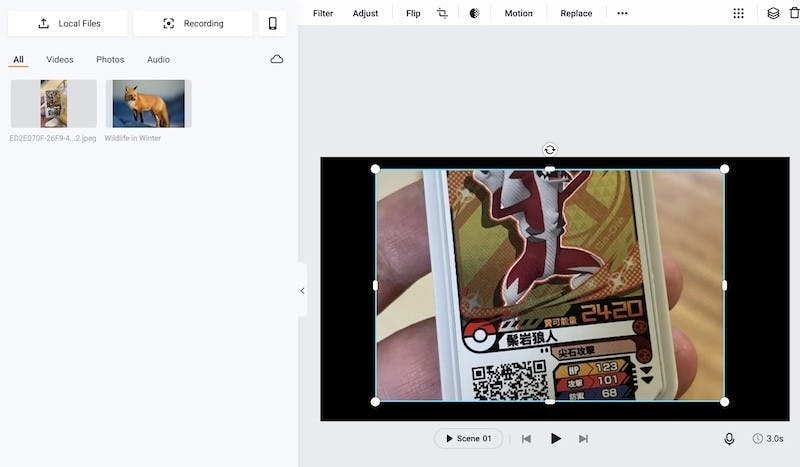
Task: Click the top-right corner resize handle
Action: [x=724, y=169]
